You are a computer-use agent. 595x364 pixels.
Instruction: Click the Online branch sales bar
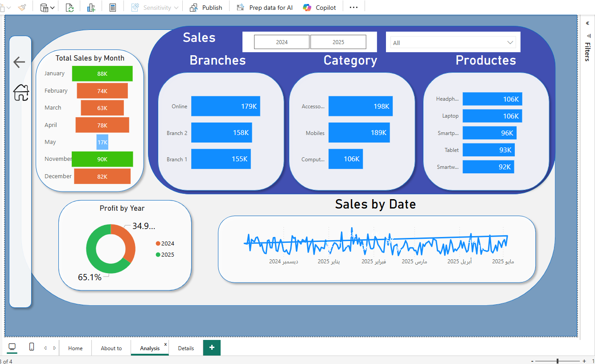click(x=226, y=106)
